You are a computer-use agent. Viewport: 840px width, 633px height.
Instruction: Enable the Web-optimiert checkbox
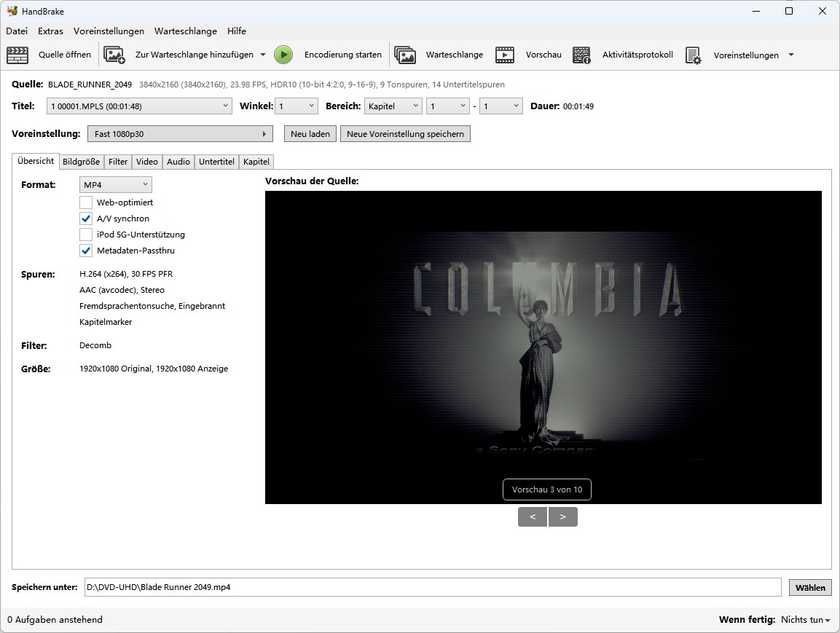tap(86, 203)
